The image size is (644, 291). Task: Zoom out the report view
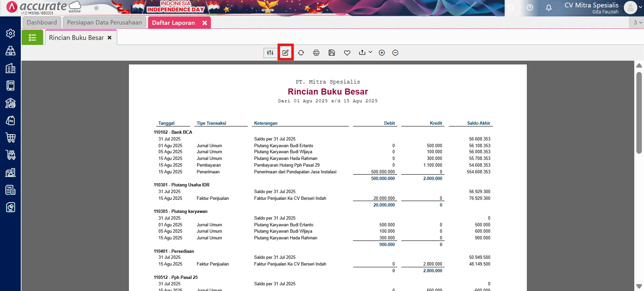tap(395, 53)
